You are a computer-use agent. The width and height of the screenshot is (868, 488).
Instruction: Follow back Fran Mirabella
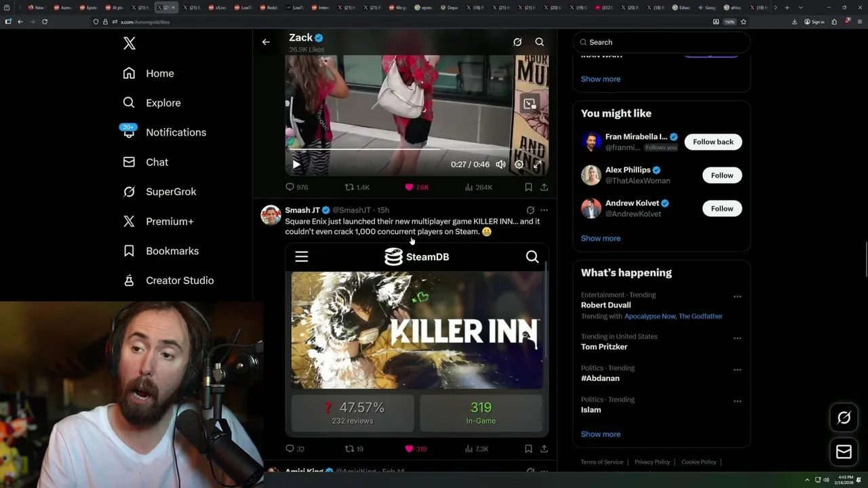point(713,142)
